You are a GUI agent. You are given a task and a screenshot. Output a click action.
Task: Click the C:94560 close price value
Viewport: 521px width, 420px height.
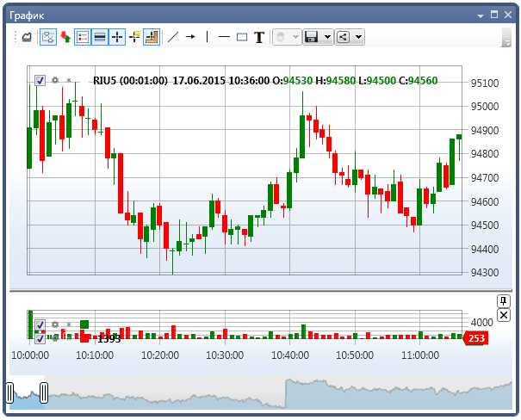tap(418, 81)
